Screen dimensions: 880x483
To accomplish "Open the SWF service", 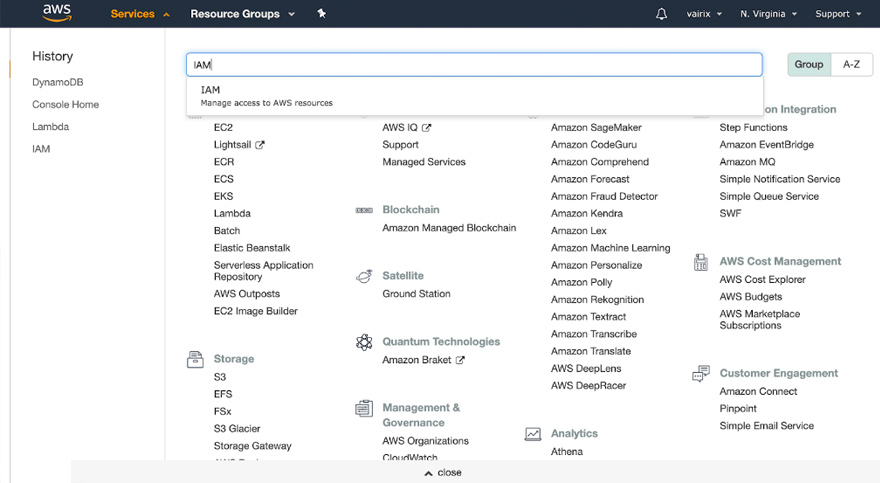I will click(730, 214).
